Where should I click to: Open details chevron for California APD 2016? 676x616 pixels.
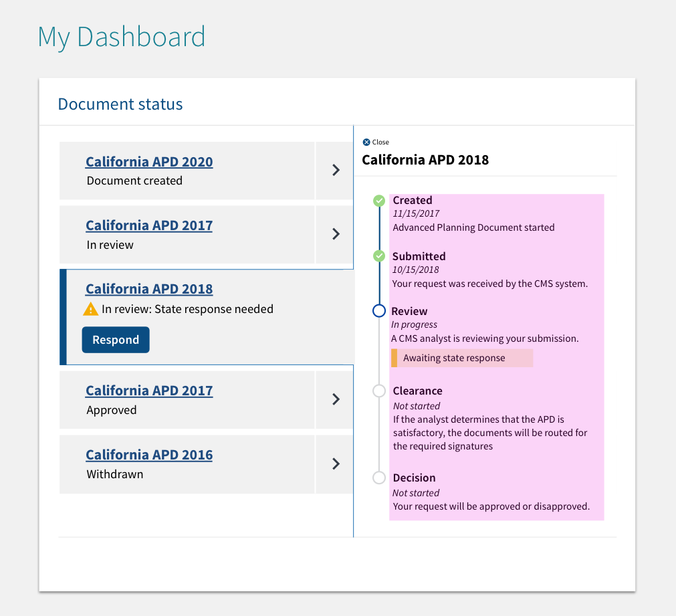point(334,464)
